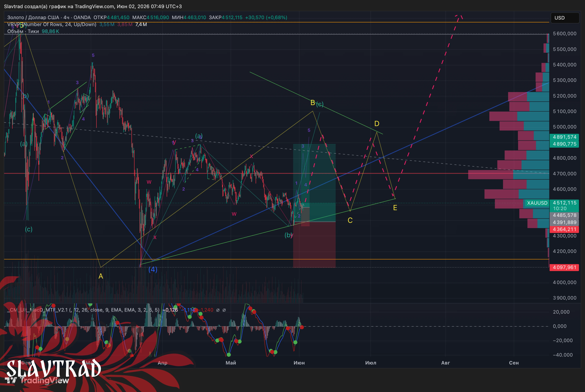Click the MACD scale value 20,000
This screenshot has width=585, height=392.
(561, 312)
